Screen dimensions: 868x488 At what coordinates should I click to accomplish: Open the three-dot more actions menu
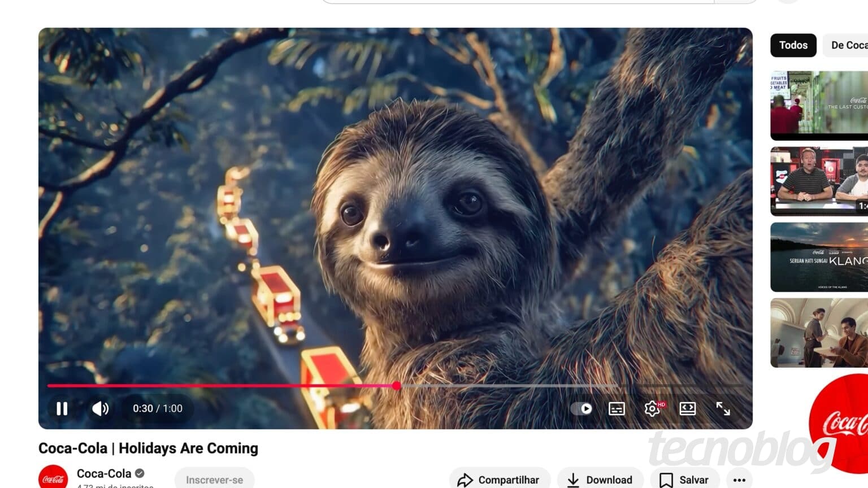pyautogui.click(x=739, y=479)
